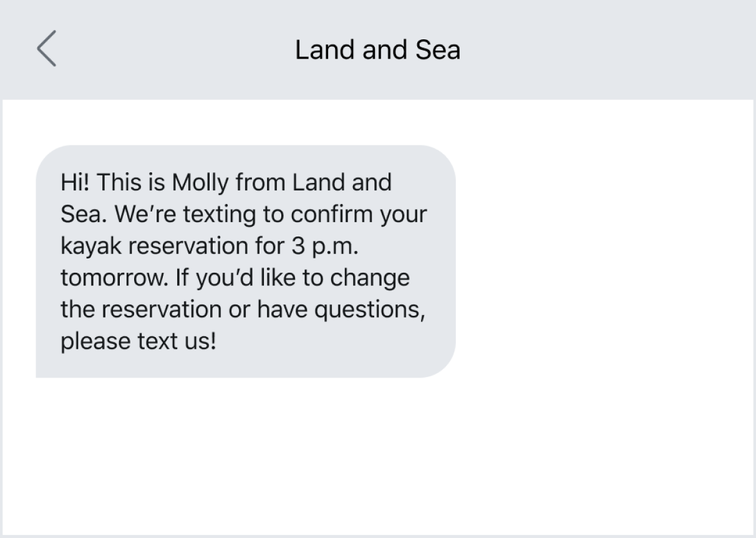This screenshot has height=538, width=756.
Task: Click the blank space right of message bubble
Action: click(599, 262)
